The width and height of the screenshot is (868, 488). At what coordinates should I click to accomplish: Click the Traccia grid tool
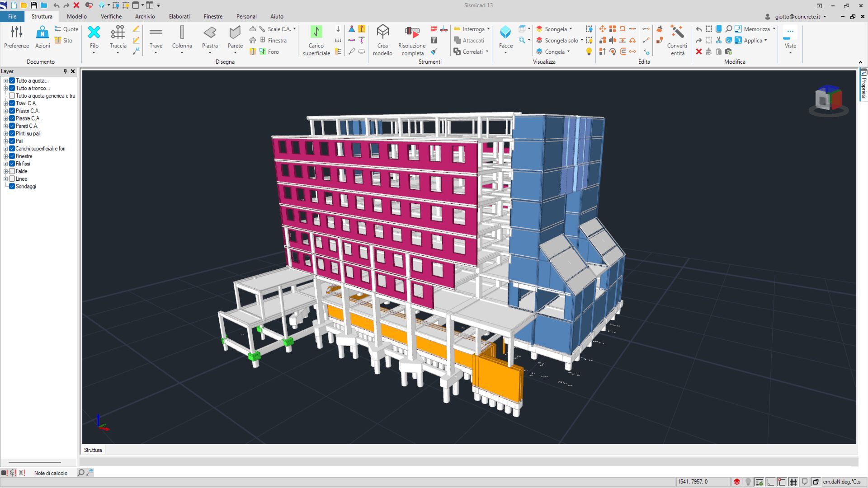118,33
